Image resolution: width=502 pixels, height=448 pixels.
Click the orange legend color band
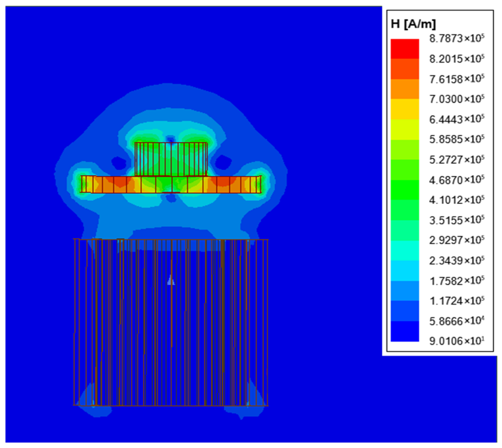click(405, 89)
